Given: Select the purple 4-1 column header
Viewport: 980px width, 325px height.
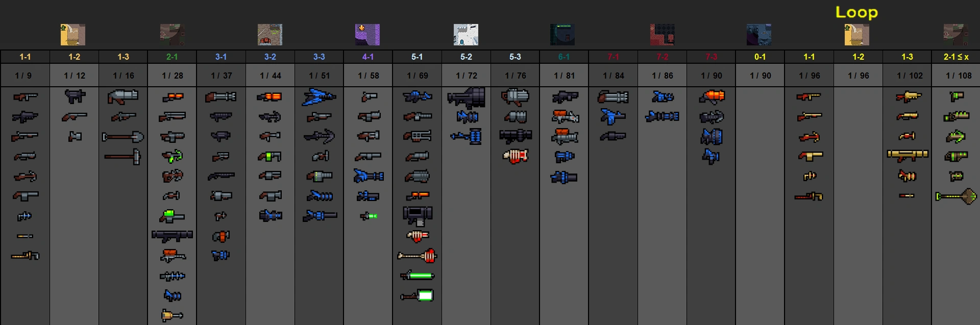Looking at the screenshot, I should (368, 57).
